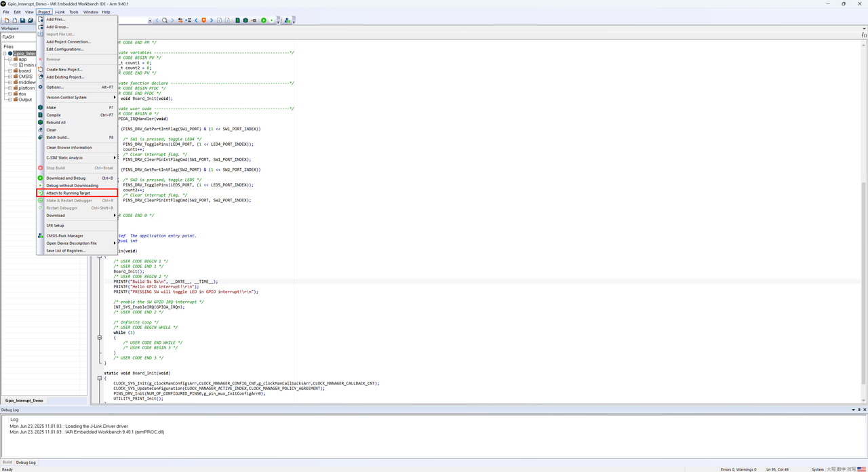Viewport: 868px width, 472px height.
Task: Click Attach to Running Target
Action: click(77, 193)
